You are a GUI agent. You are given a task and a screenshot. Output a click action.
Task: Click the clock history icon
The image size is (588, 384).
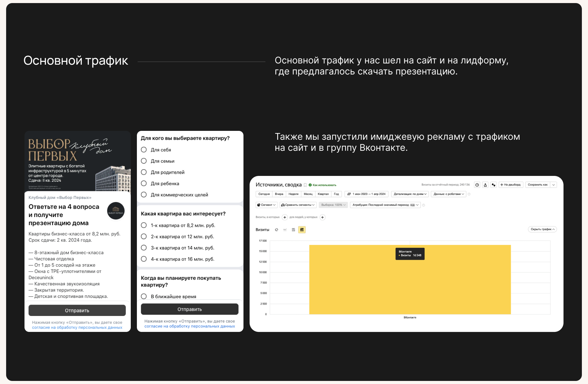pyautogui.click(x=477, y=185)
